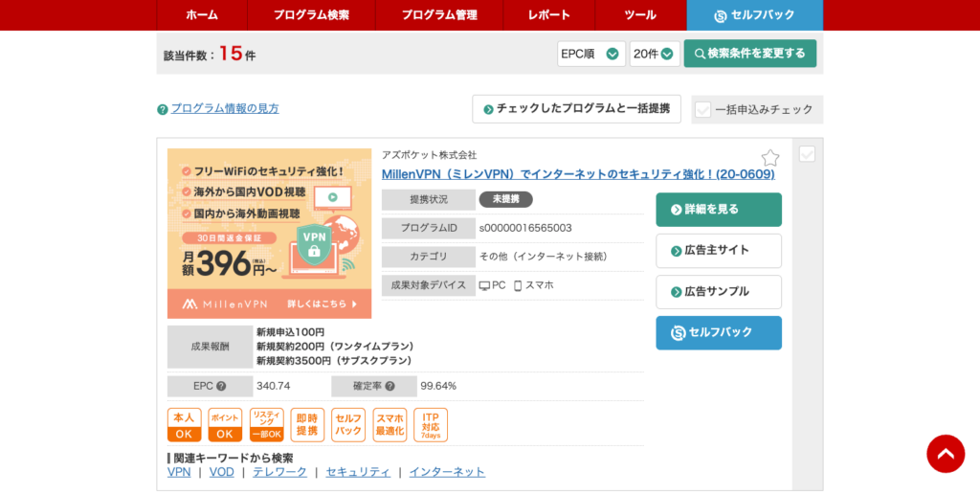Click the 即時提携 badge icon

[x=307, y=425]
